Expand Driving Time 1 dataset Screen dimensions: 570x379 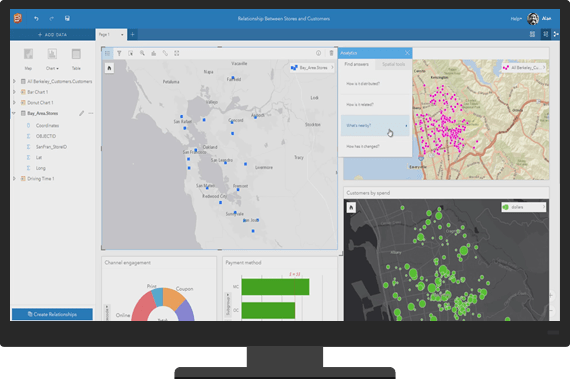coord(14,178)
